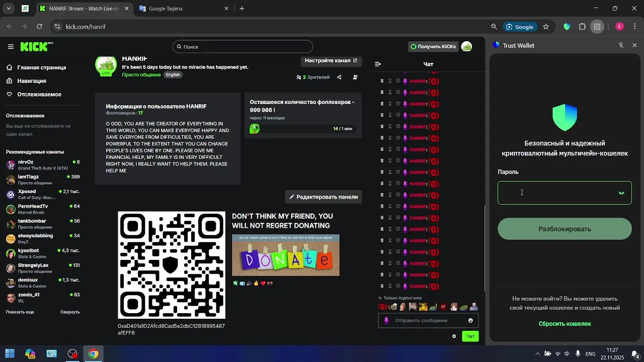Collapse the chat panel with arrow icon
This screenshot has width=644, height=362.
point(378,64)
